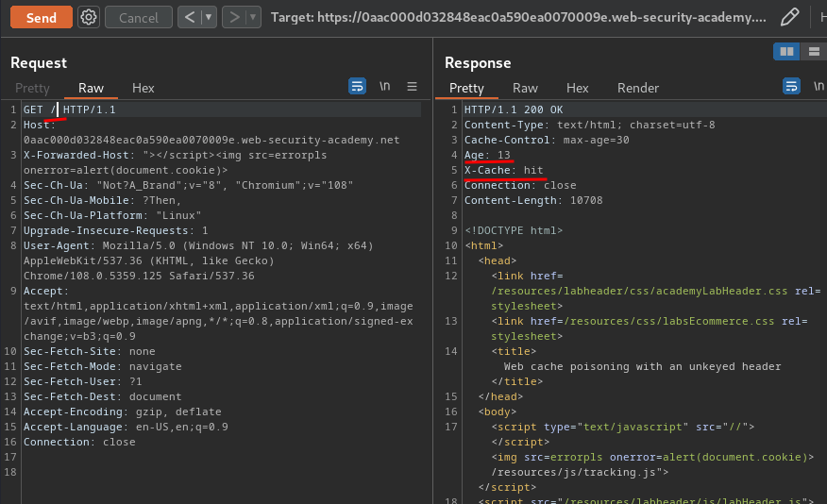827x504 pixels.
Task: Click the response Content-Type header line
Action: 590,125
